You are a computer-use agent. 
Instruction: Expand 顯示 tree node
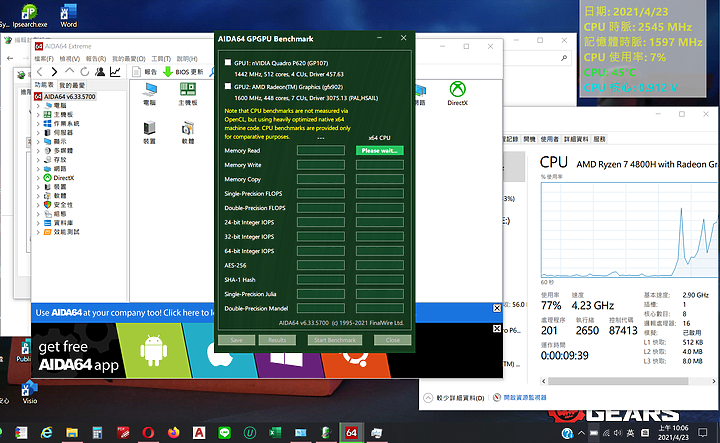(x=38, y=141)
